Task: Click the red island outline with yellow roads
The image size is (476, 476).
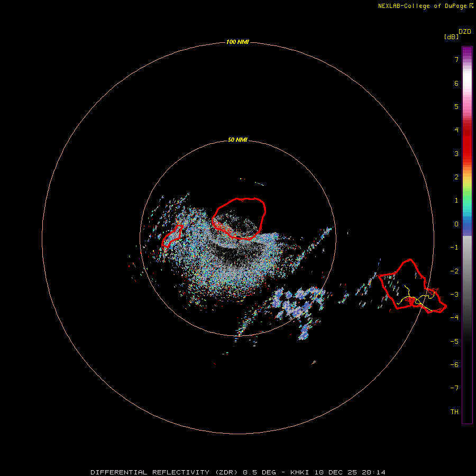Action: point(411,287)
